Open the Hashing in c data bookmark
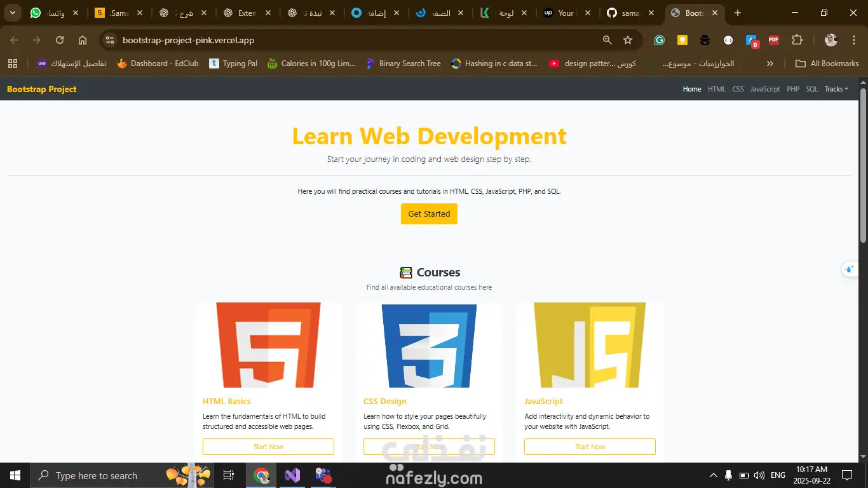 [494, 64]
